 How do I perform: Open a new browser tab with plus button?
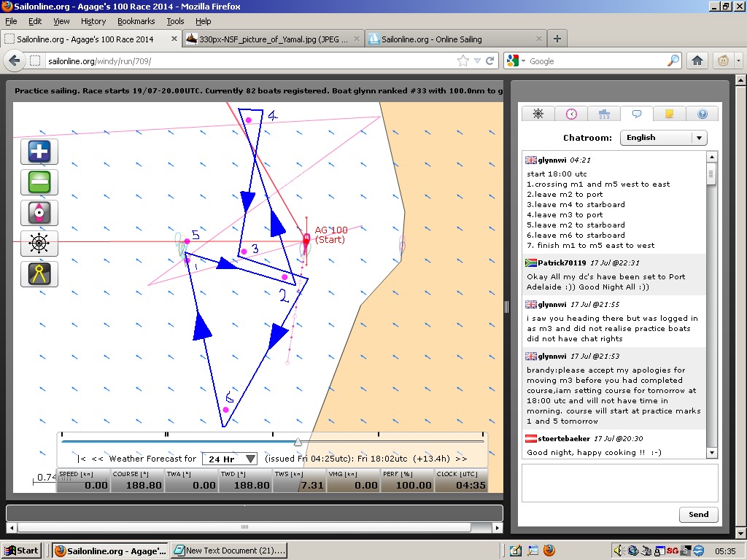pos(557,39)
